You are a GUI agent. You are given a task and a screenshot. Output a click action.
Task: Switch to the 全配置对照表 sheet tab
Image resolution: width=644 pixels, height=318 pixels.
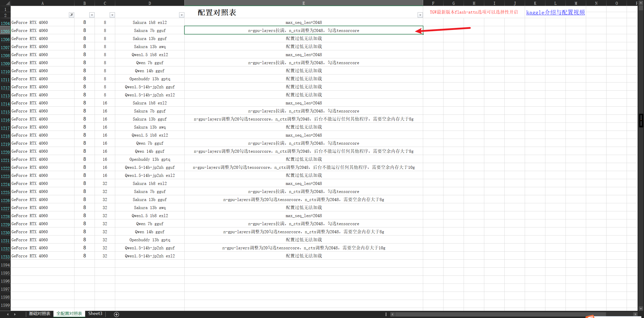point(69,314)
